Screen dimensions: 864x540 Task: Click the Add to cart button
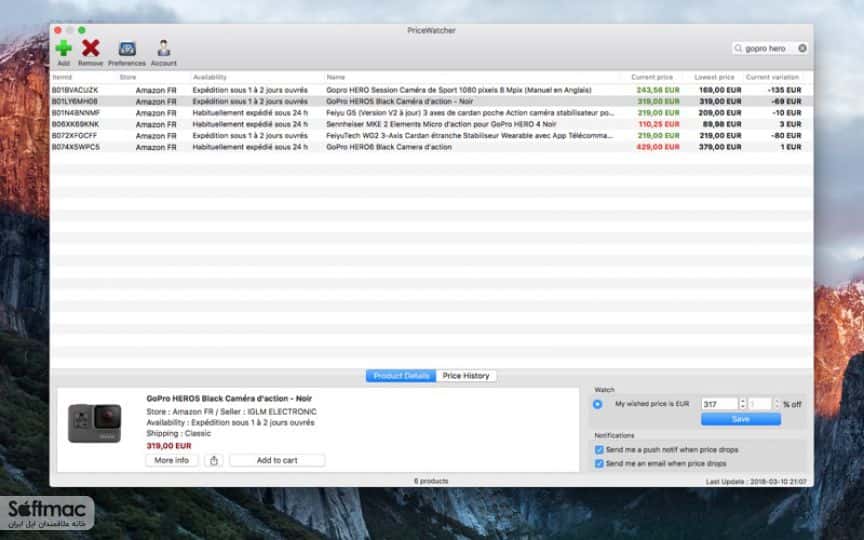coord(277,461)
